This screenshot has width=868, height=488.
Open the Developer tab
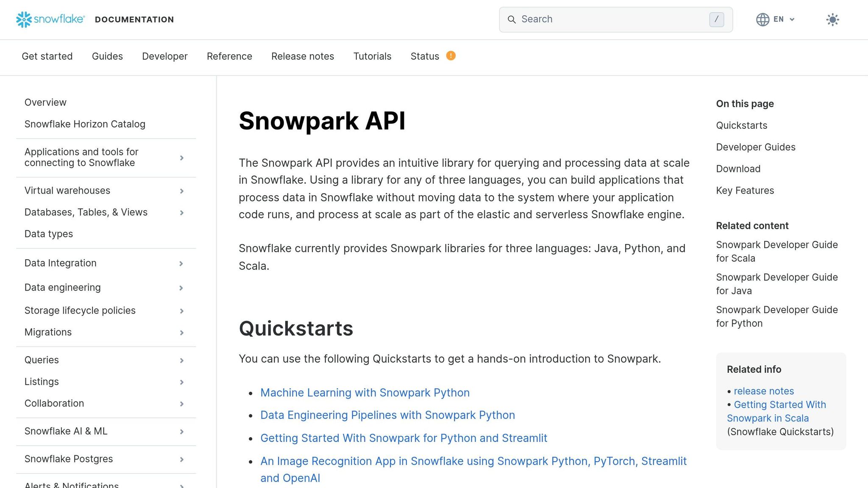point(165,56)
